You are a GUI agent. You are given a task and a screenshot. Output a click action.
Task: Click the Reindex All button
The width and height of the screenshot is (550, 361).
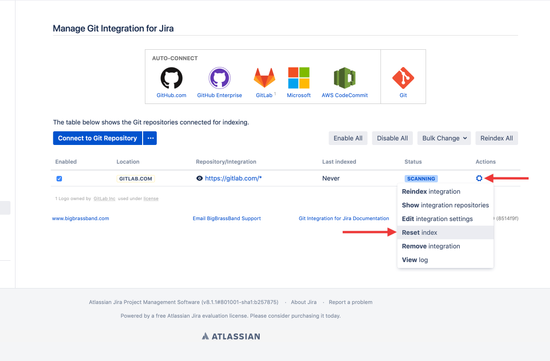[x=496, y=138]
